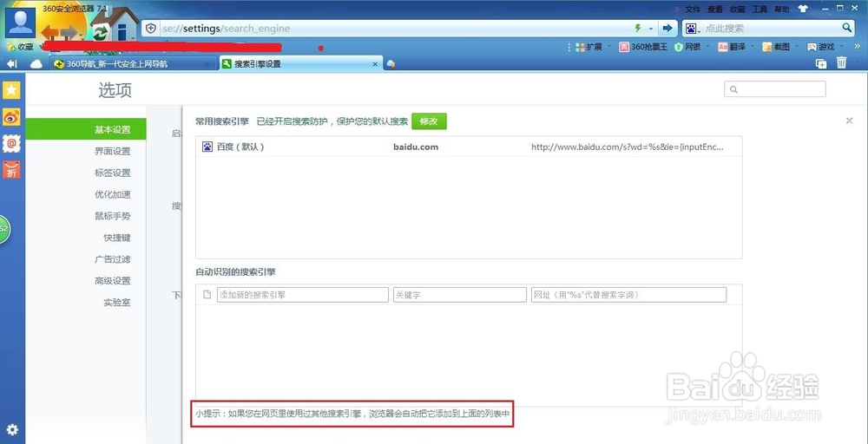
Task: Click the magnifier search icon
Action: (847, 28)
